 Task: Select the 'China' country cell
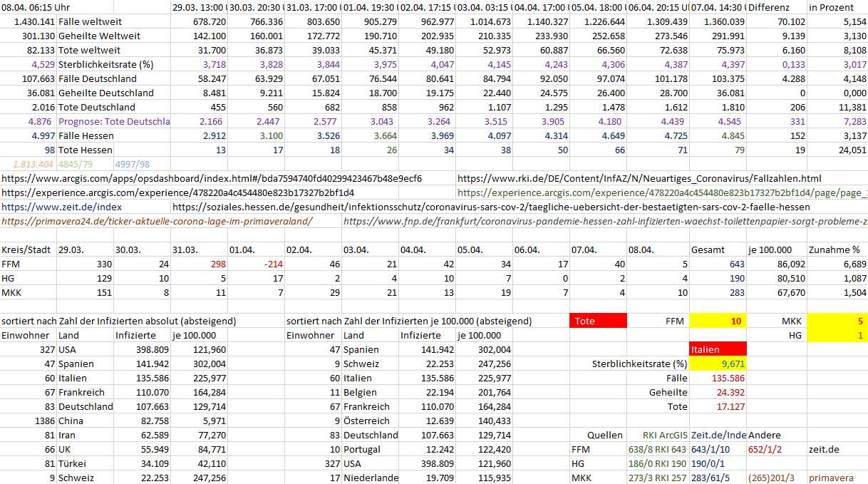(71, 421)
